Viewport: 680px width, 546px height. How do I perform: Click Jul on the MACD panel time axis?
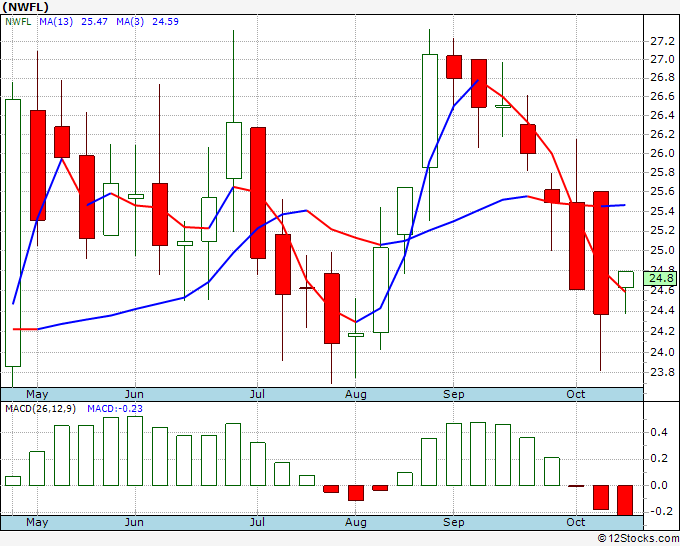click(x=257, y=522)
